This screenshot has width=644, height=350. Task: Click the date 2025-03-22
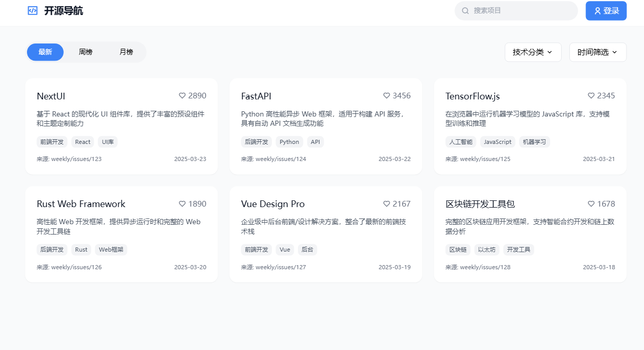(395, 159)
